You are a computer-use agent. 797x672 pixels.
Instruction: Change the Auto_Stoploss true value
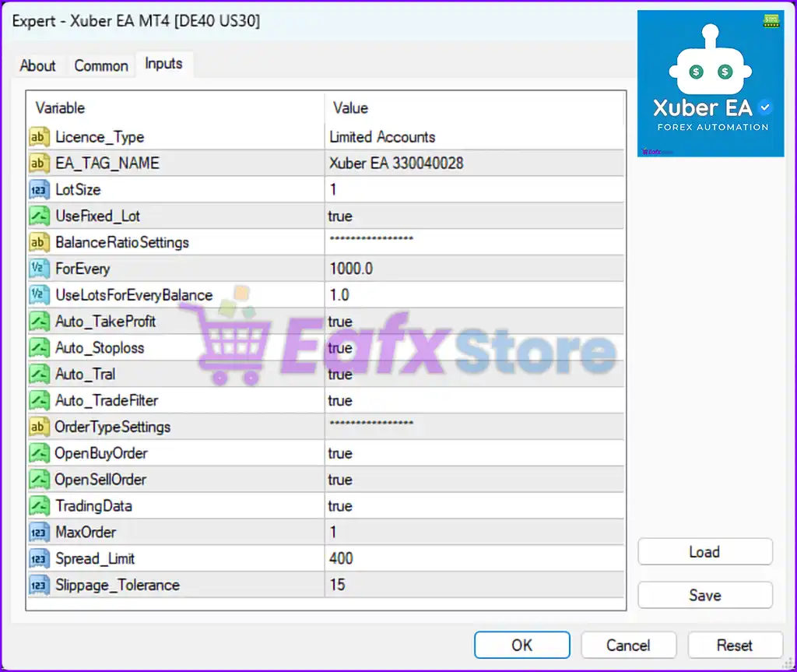(474, 348)
